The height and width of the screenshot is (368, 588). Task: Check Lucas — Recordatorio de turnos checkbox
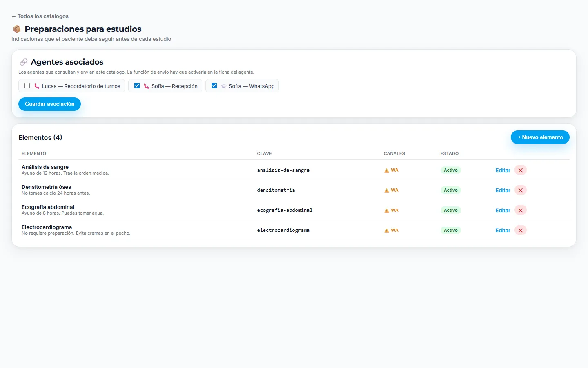27,85
